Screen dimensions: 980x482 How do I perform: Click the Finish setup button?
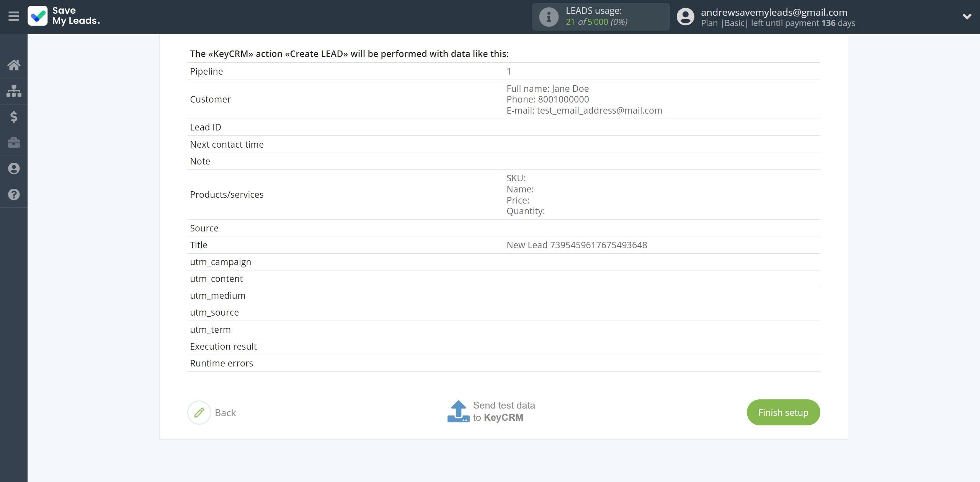pyautogui.click(x=783, y=412)
